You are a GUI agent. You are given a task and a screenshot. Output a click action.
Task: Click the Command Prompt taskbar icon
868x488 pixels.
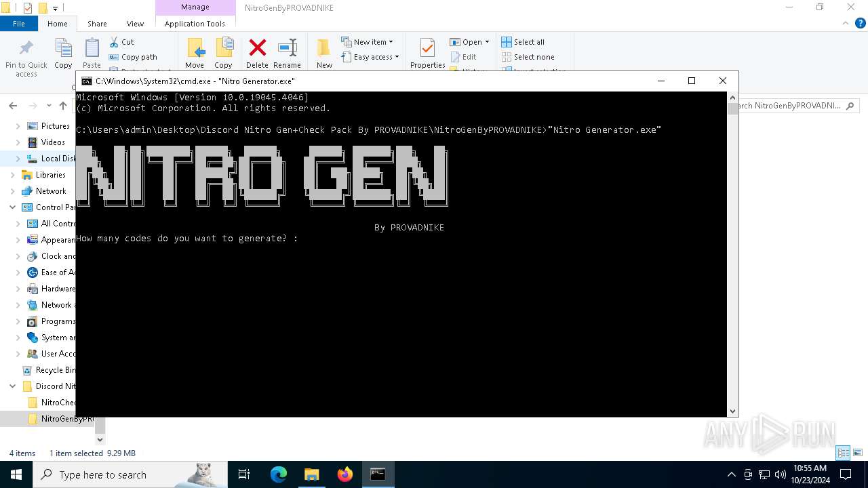tap(378, 474)
